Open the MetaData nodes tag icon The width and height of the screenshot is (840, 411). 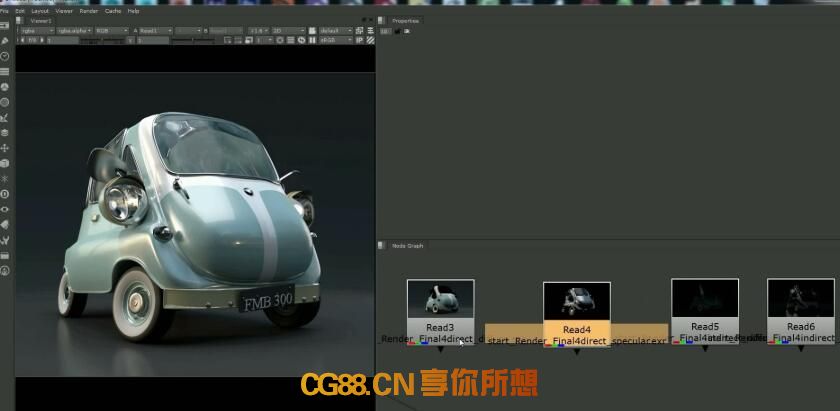click(x=5, y=225)
